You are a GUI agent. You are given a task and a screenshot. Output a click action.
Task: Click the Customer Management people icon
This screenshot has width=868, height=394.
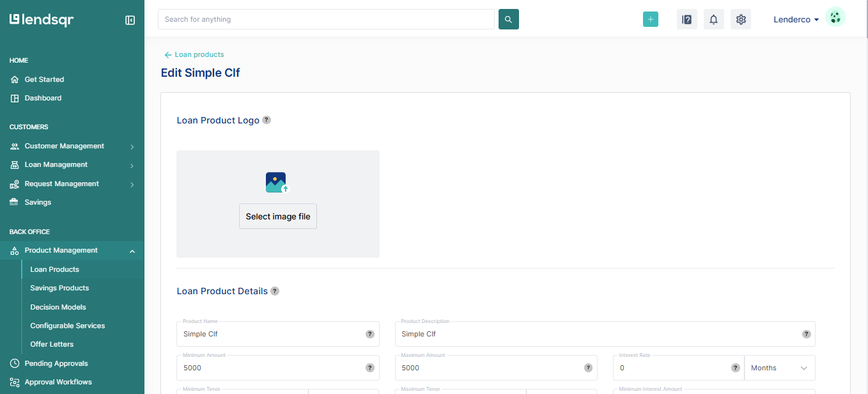pos(15,146)
